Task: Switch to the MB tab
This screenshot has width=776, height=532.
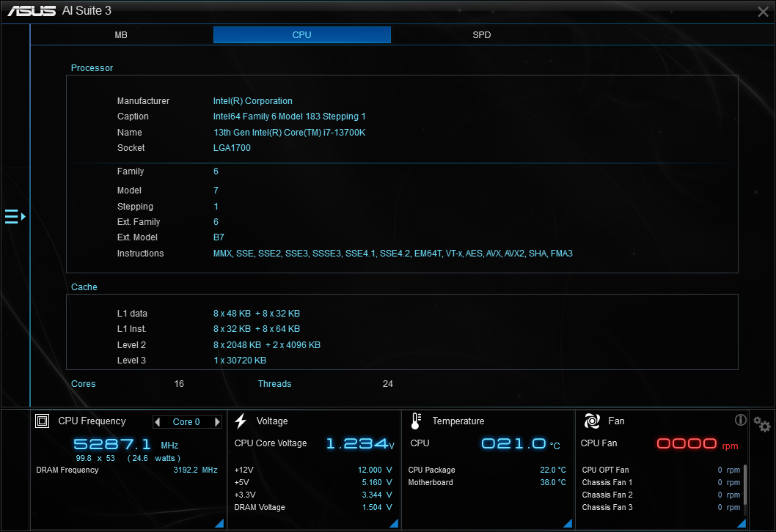Action: pos(121,35)
